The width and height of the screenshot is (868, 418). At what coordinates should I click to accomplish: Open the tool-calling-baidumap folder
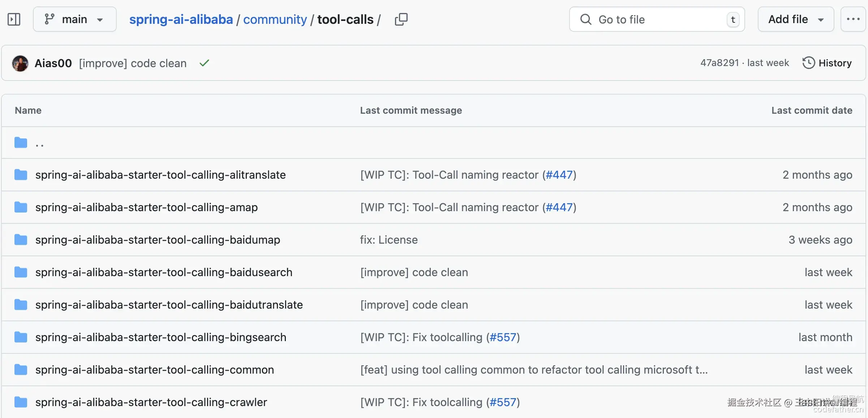(158, 240)
